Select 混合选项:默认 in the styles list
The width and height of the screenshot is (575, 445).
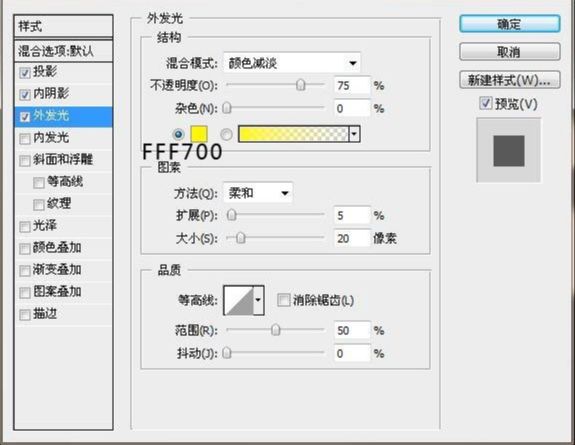coord(63,51)
